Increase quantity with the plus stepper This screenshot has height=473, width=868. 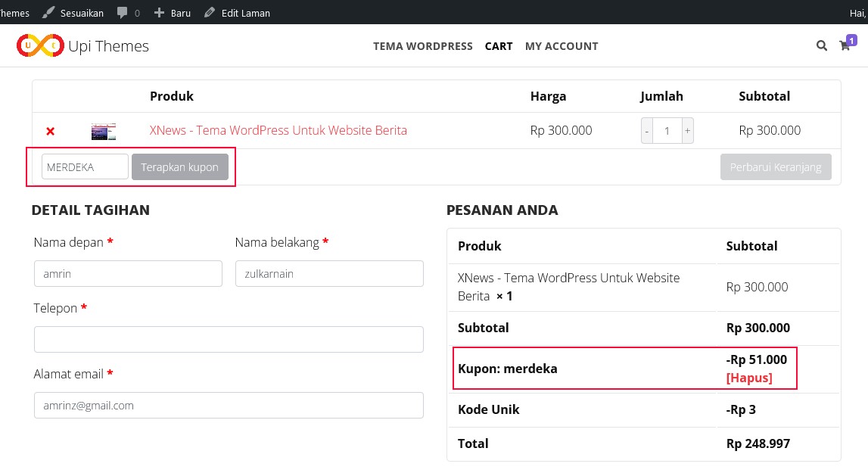pyautogui.click(x=687, y=130)
